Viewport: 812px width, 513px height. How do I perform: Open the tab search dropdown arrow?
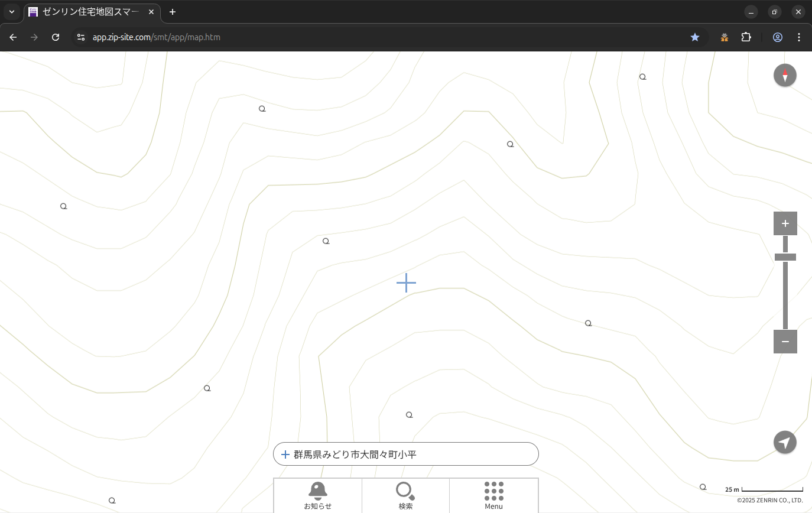11,12
